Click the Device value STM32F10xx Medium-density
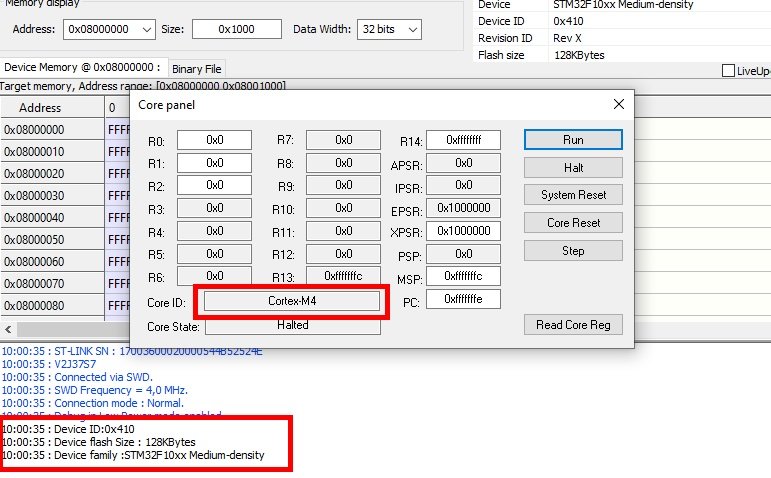Viewport: 771px width, 478px height. pos(623,5)
